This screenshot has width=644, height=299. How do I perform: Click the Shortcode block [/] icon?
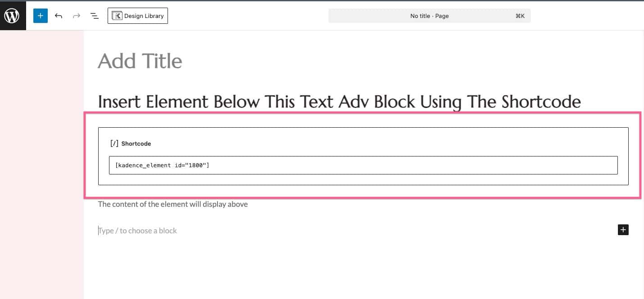(x=113, y=143)
